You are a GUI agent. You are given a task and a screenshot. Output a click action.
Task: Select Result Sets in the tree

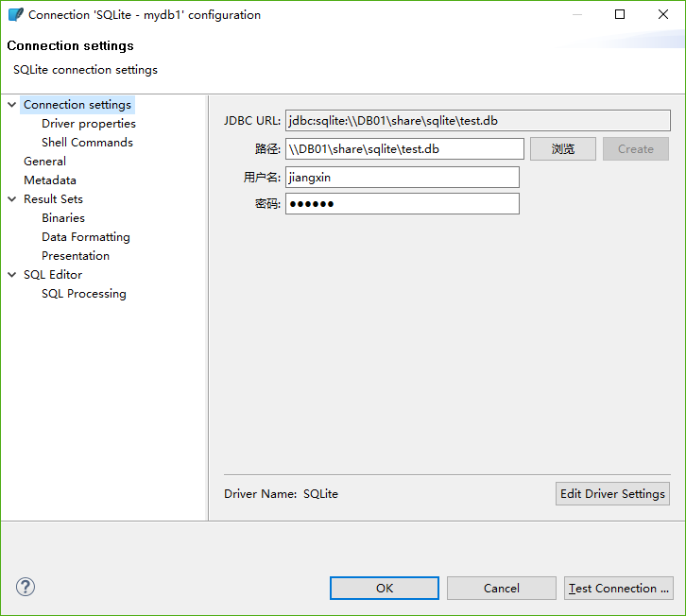pos(53,199)
